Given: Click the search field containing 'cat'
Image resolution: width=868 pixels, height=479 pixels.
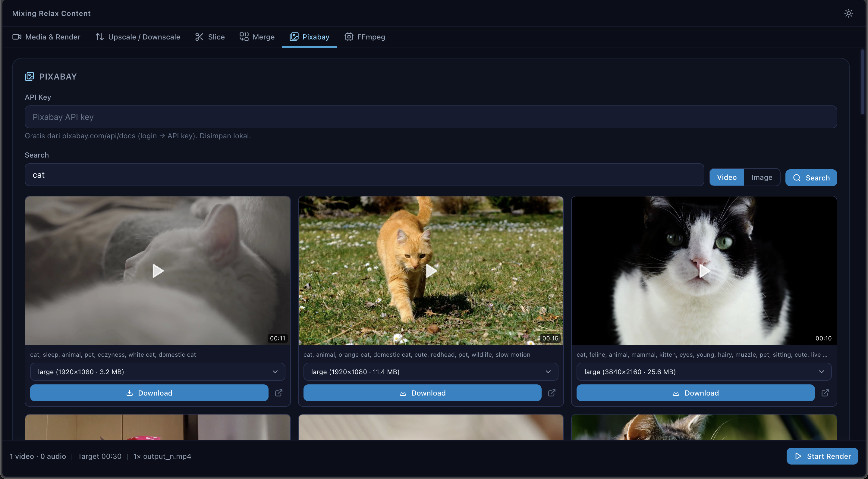Looking at the screenshot, I should pyautogui.click(x=364, y=175).
